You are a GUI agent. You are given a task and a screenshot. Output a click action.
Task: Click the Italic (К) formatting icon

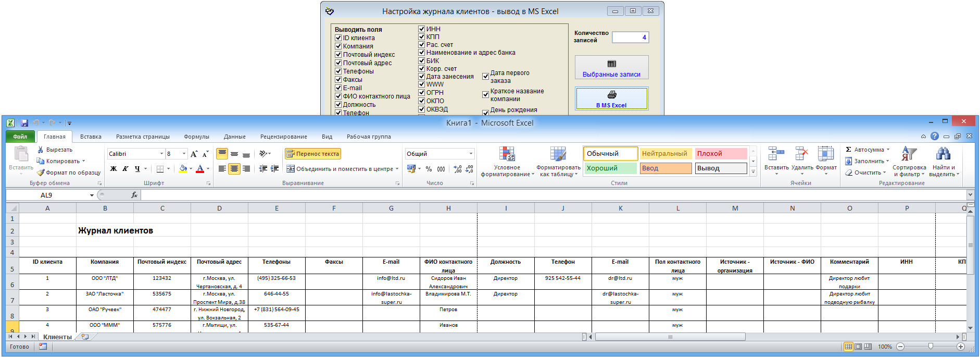(x=125, y=169)
